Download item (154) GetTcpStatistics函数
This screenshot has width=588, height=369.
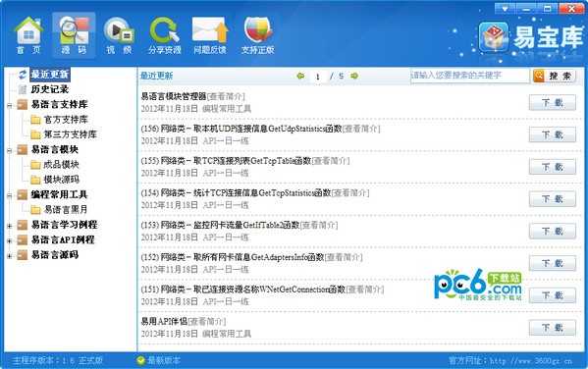click(x=553, y=199)
